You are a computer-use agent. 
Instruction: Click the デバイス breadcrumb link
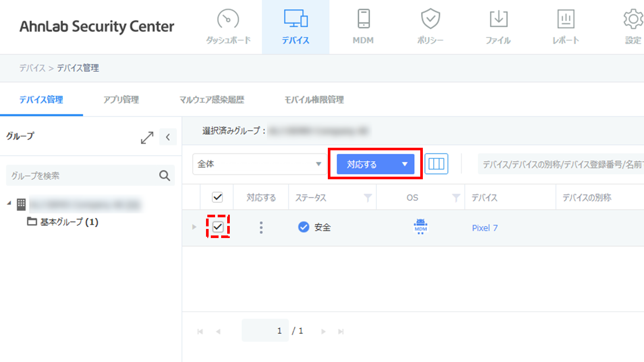click(x=32, y=68)
